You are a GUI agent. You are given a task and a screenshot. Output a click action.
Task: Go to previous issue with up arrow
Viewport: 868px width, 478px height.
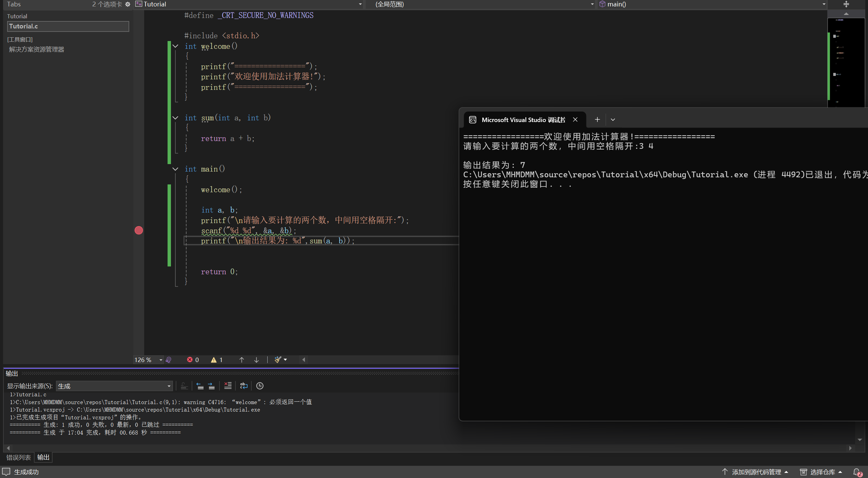pyautogui.click(x=242, y=360)
